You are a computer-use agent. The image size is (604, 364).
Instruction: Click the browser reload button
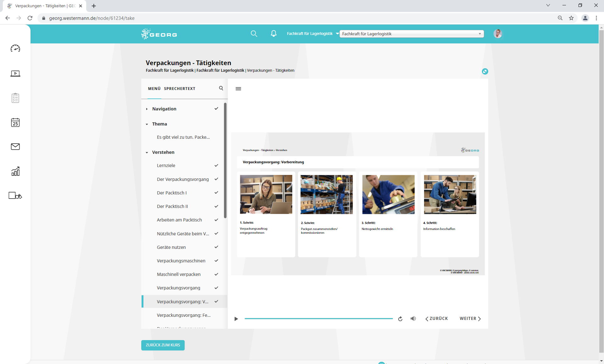coord(30,18)
